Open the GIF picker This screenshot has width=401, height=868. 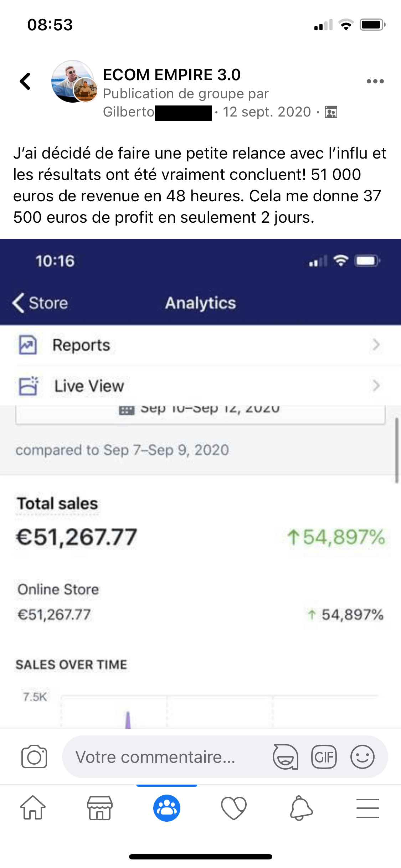[324, 756]
